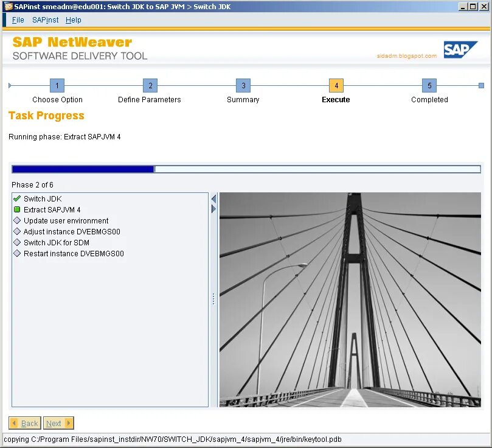Click the Task Progress heading
The image size is (492, 448).
46,116
